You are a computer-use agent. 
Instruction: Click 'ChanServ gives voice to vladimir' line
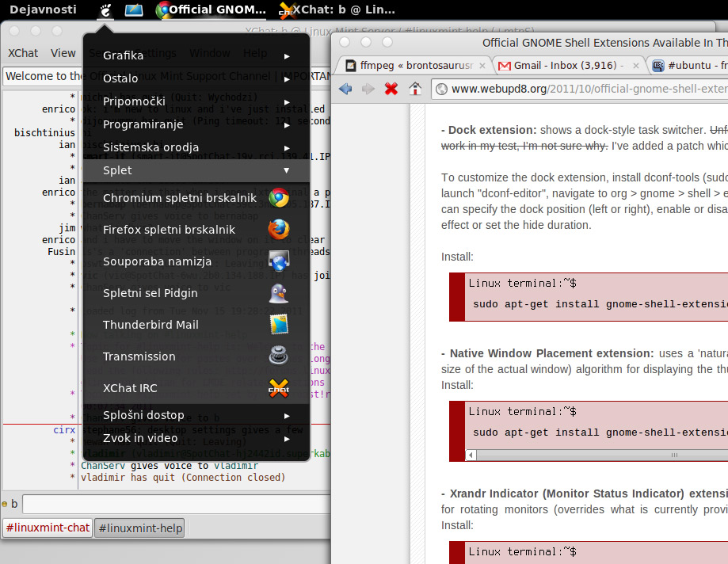point(170,466)
